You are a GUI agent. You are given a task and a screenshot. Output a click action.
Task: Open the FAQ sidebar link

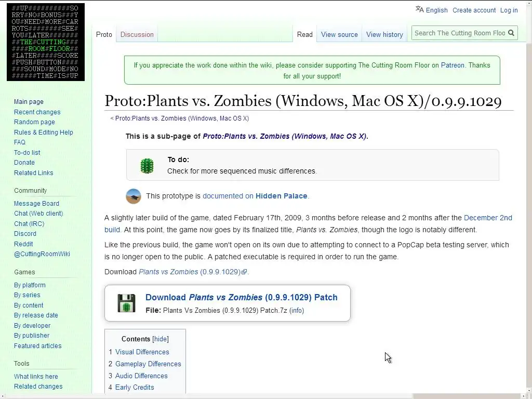20,142
